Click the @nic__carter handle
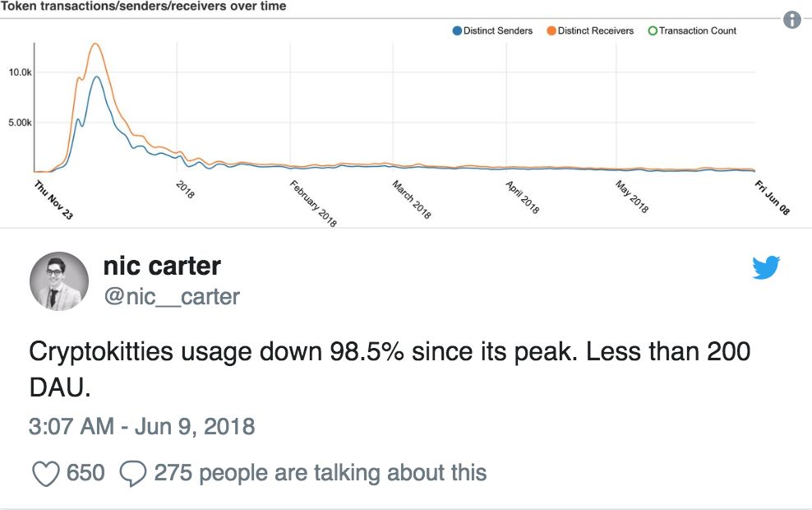Screen dimensions: 812x510 (172, 296)
